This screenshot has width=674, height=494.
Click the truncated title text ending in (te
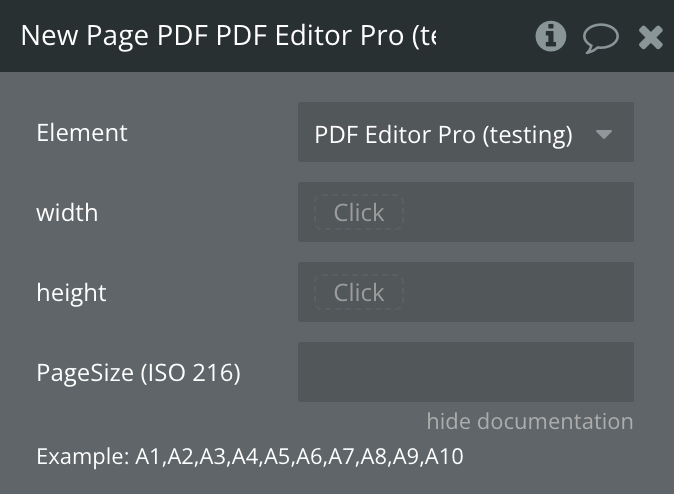click(x=422, y=37)
